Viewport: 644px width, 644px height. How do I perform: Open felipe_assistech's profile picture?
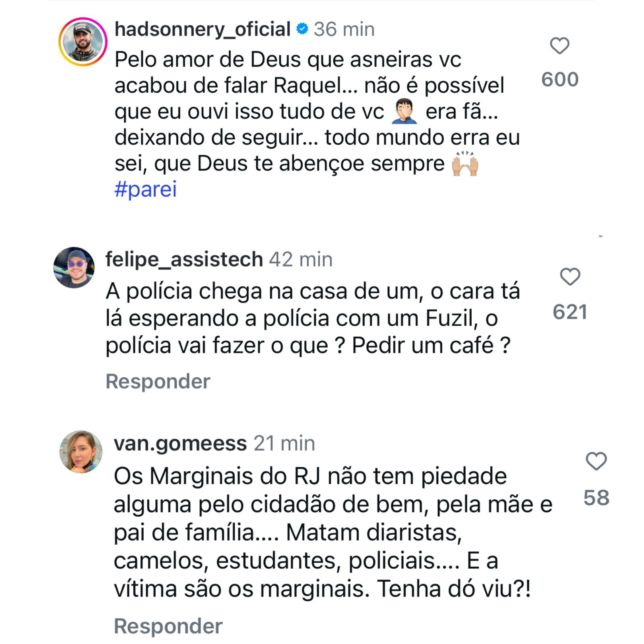[74, 268]
